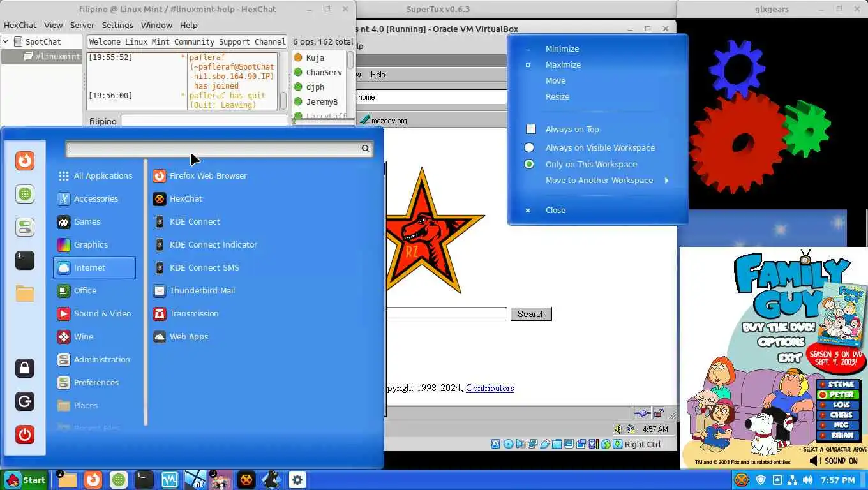Image resolution: width=868 pixels, height=490 pixels.
Task: Switch to the mozdev.org browser tab
Action: (x=383, y=120)
